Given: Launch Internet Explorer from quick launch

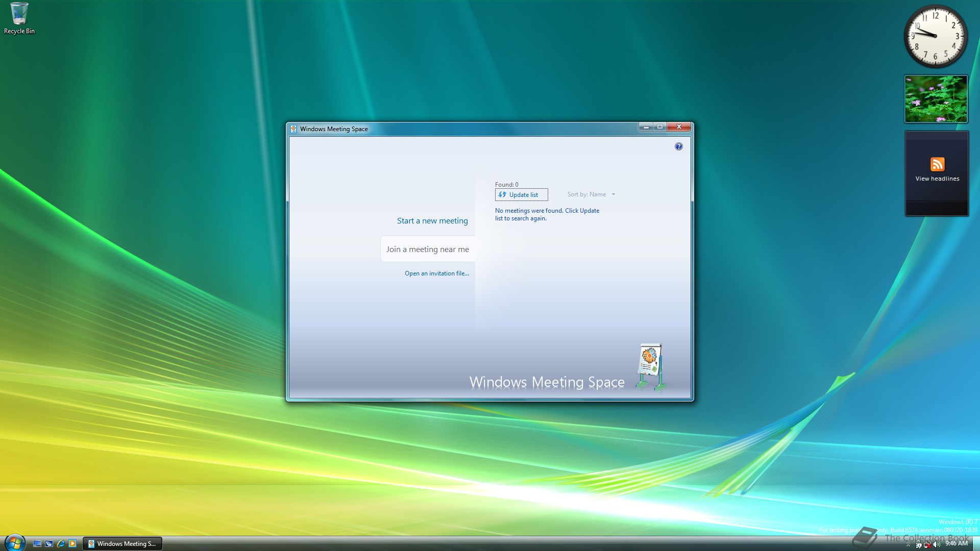Looking at the screenshot, I should click(x=61, y=544).
